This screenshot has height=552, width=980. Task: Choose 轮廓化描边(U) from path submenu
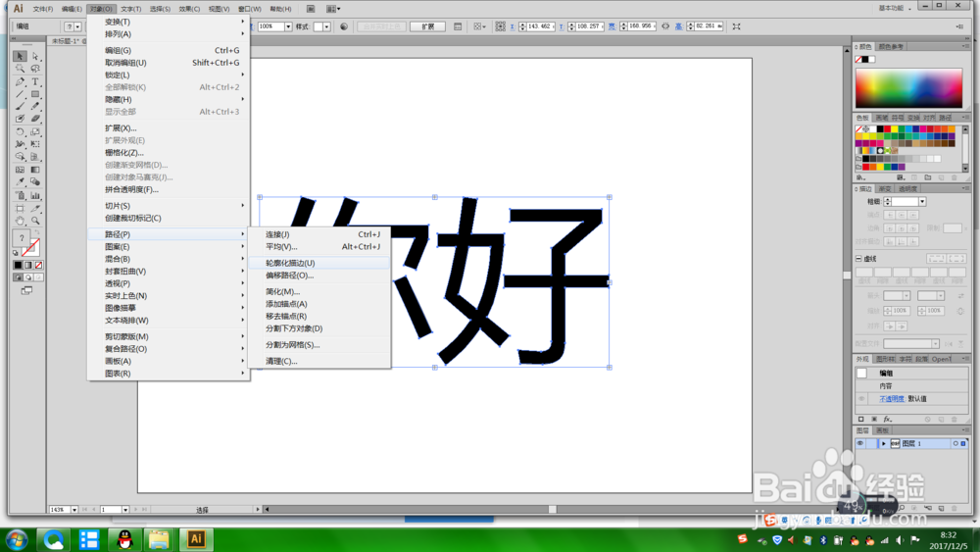319,263
